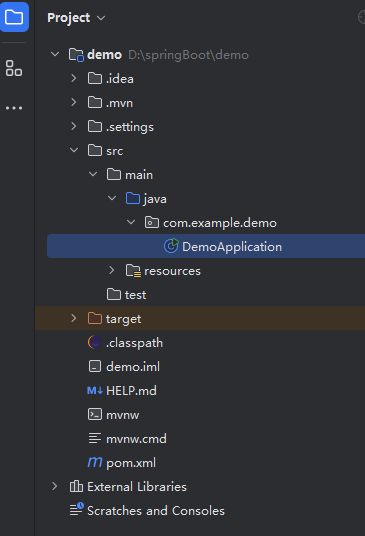Select the HELP.md markdown file icon
Image resolution: width=365 pixels, height=536 pixels.
[x=95, y=390]
